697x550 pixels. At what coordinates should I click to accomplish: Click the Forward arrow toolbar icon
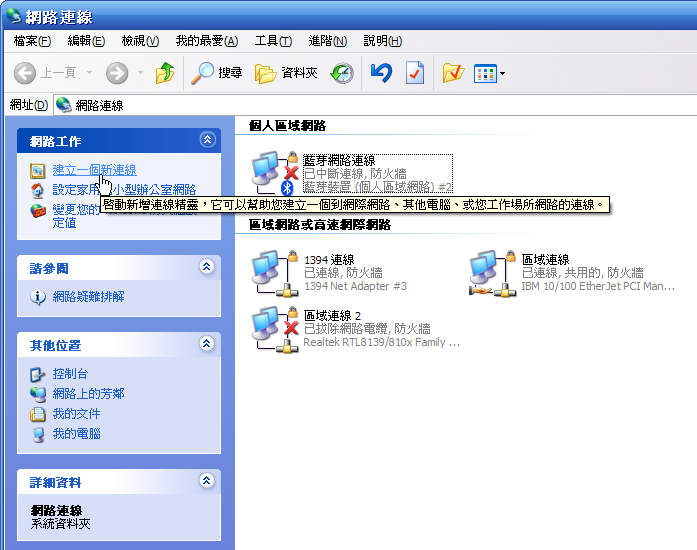click(x=117, y=73)
